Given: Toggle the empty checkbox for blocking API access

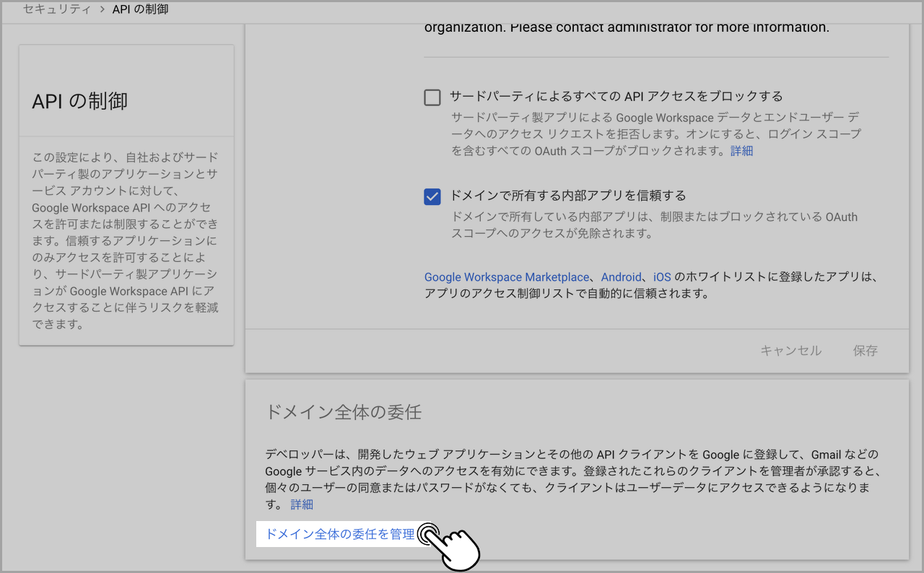Looking at the screenshot, I should pos(432,97).
